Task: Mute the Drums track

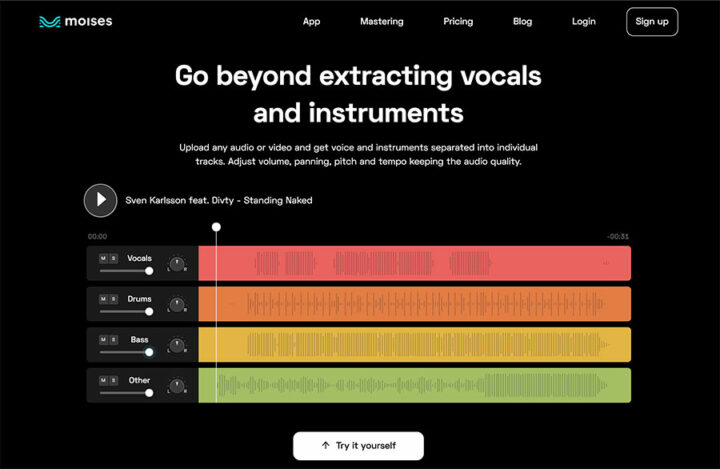Action: [x=103, y=299]
